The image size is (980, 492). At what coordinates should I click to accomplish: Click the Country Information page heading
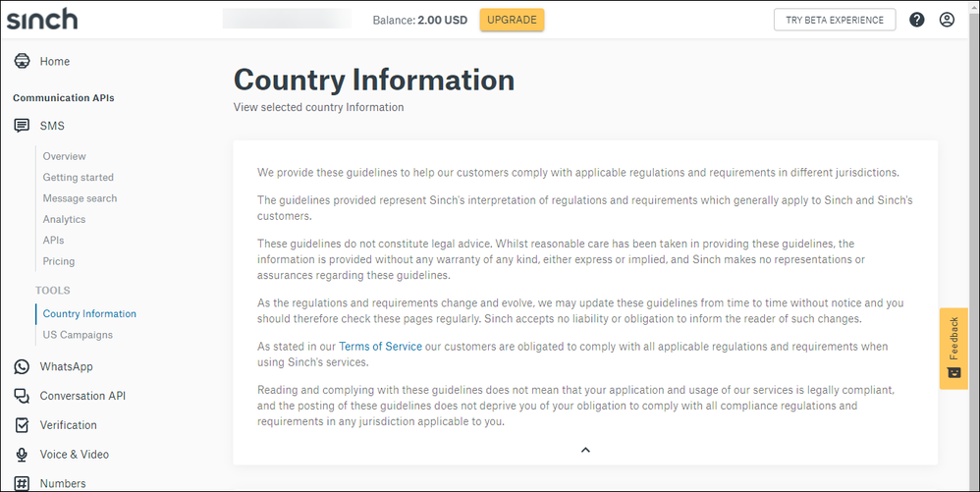[x=374, y=80]
